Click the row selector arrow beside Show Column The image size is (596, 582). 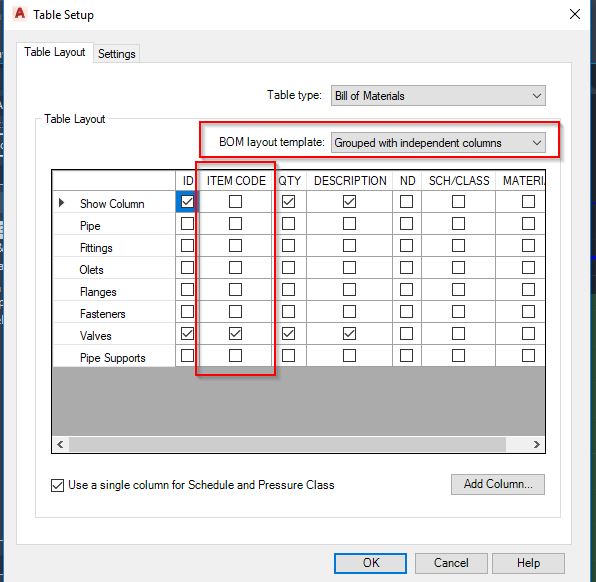61,203
